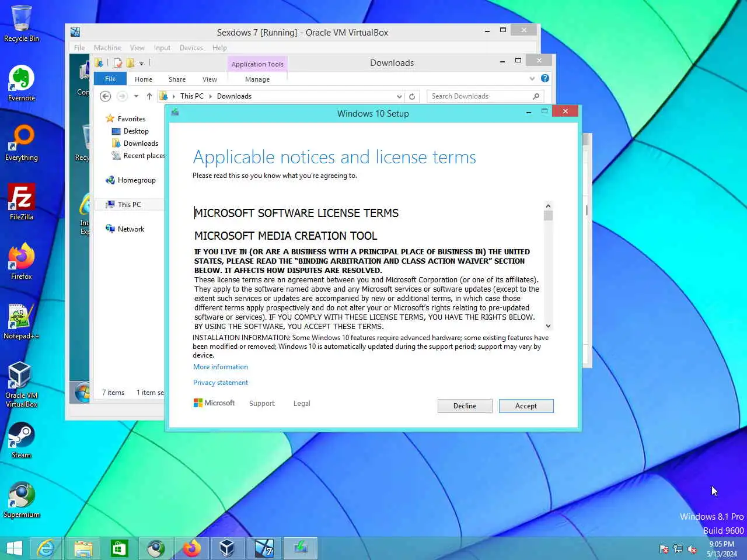
Task: Open the muted volume tray icon
Action: [x=692, y=549]
